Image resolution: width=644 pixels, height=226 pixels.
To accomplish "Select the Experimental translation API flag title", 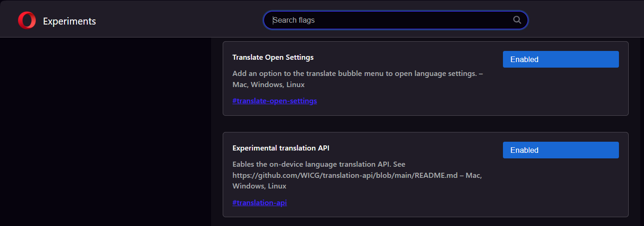I will coord(281,148).
